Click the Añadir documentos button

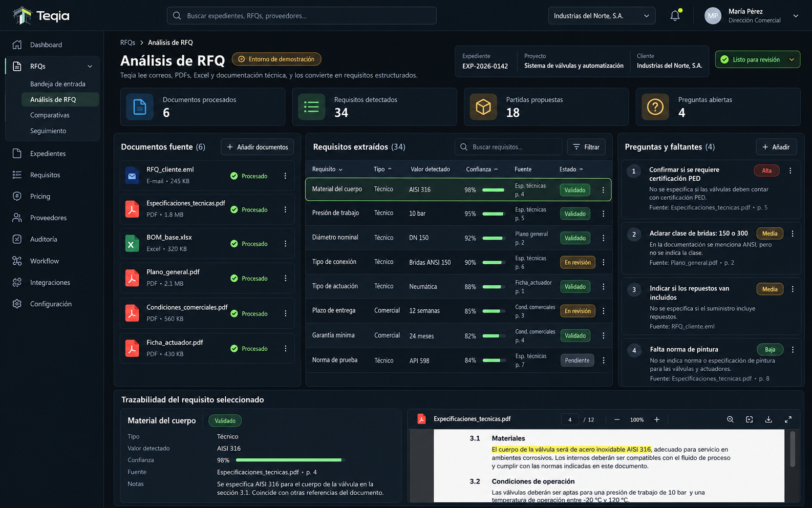tap(257, 147)
